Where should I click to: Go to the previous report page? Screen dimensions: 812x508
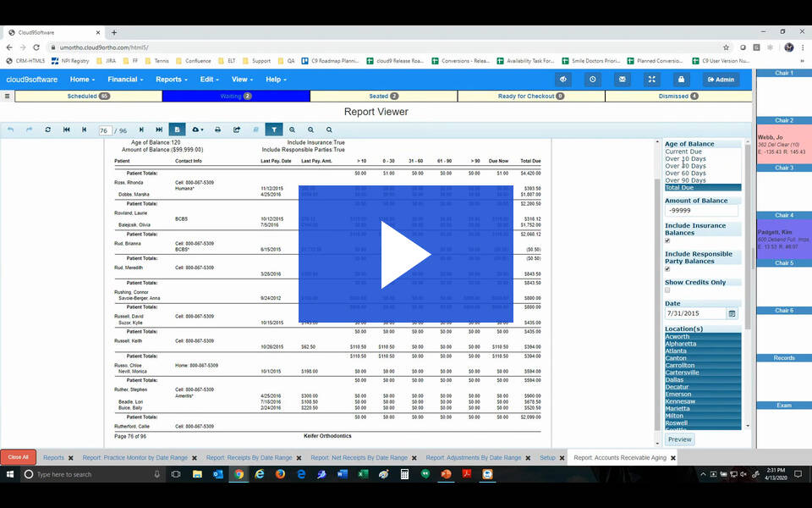(85, 130)
